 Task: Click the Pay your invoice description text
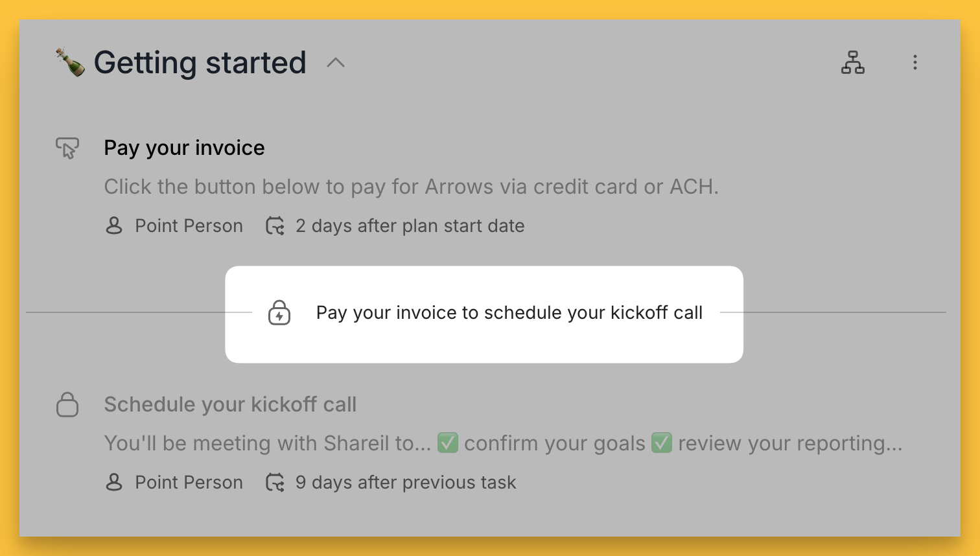tap(411, 187)
